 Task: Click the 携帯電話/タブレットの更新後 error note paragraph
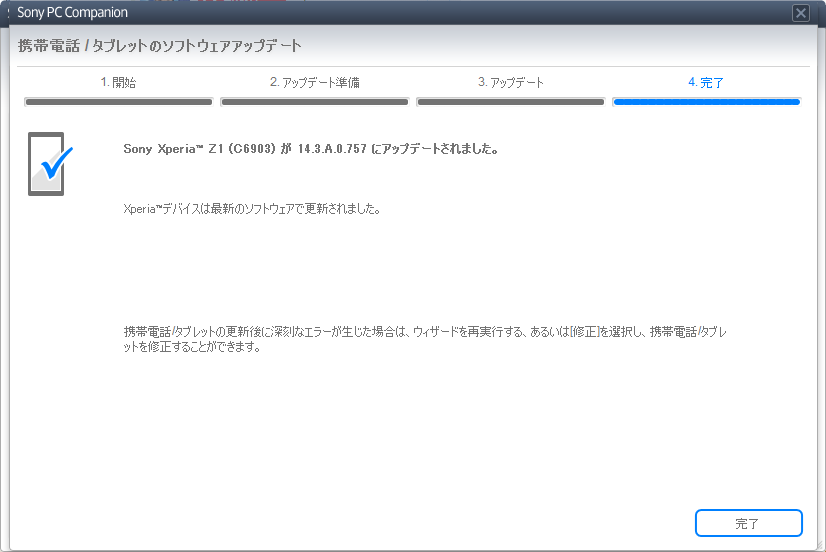[x=425, y=339]
